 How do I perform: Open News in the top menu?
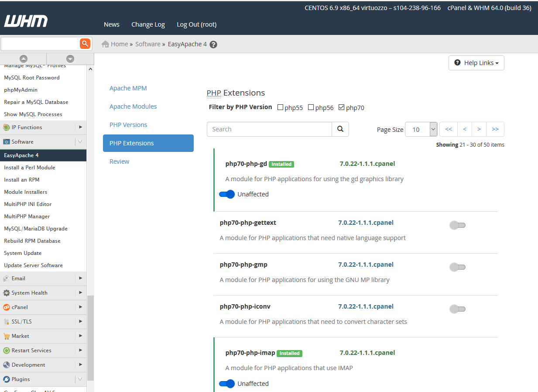pyautogui.click(x=112, y=24)
